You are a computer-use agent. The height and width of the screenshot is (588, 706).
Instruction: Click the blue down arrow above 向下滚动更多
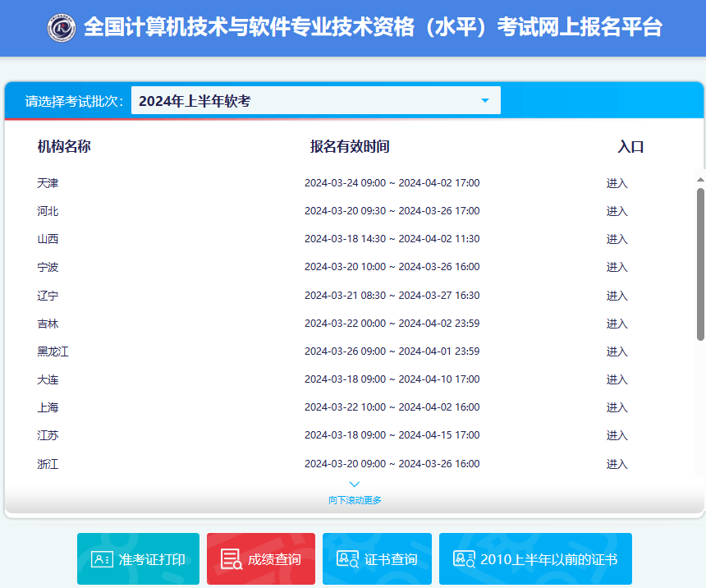(x=355, y=483)
